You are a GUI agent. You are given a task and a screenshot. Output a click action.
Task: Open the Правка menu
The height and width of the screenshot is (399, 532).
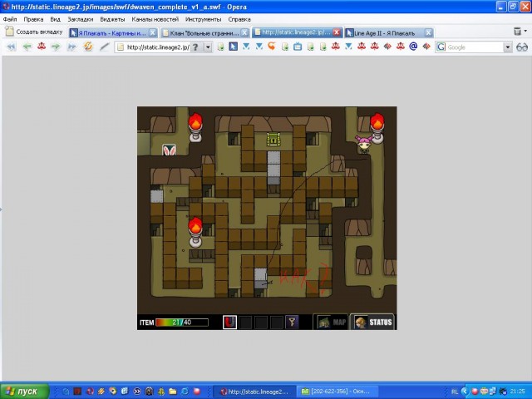coord(33,19)
